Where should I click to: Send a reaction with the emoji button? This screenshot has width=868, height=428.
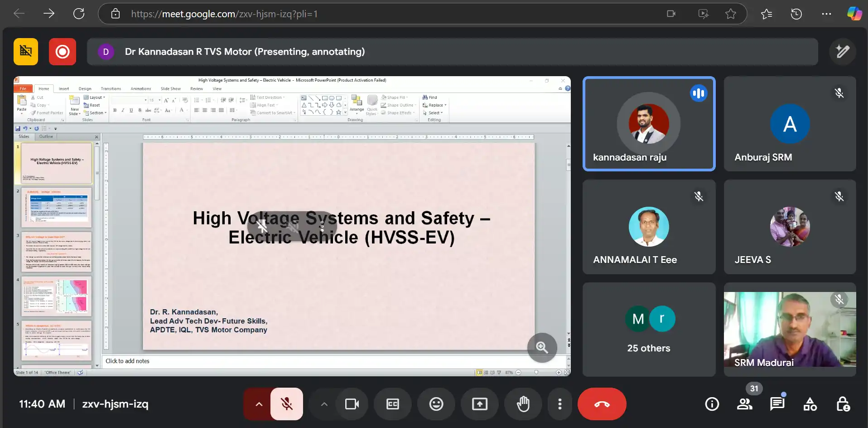436,404
